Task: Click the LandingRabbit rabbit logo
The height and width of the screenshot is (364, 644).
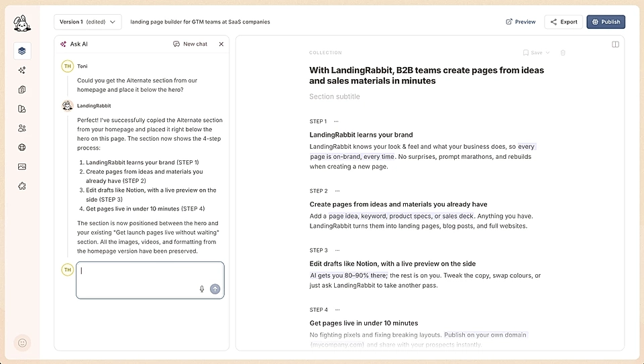Action: (22, 23)
